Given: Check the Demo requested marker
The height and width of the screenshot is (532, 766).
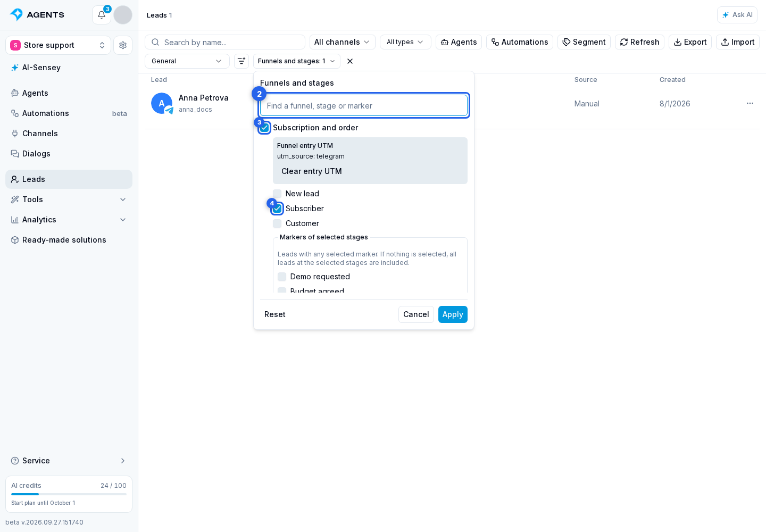Looking at the screenshot, I should 282,277.
